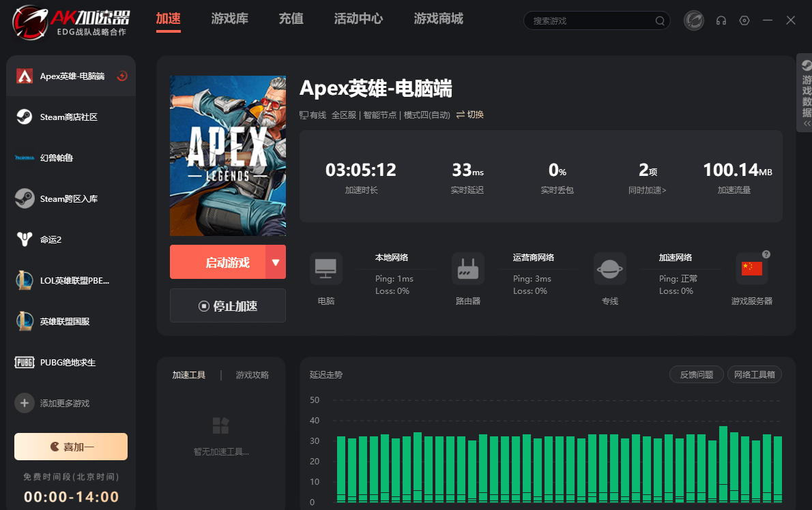The width and height of the screenshot is (812, 510).
Task: Click the question mark help icon
Action: 766,254
